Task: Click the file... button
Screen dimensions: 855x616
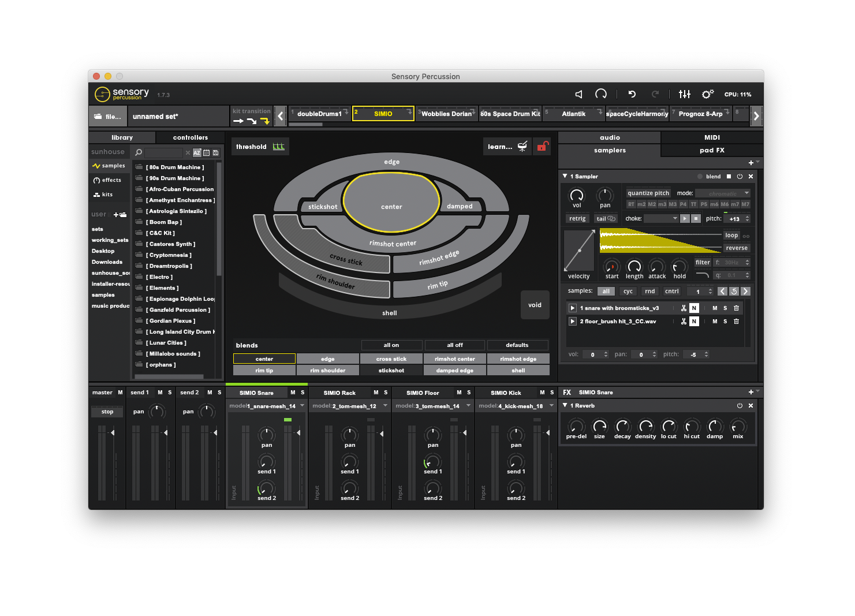Action: pos(108,117)
